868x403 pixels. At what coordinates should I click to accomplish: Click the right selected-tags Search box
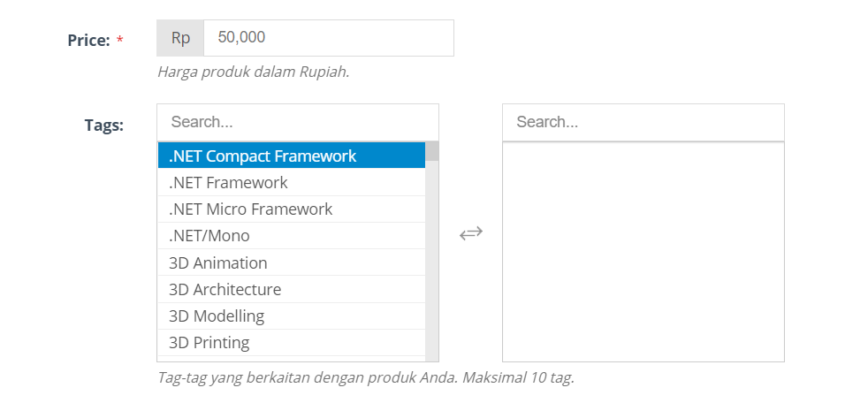coord(643,122)
